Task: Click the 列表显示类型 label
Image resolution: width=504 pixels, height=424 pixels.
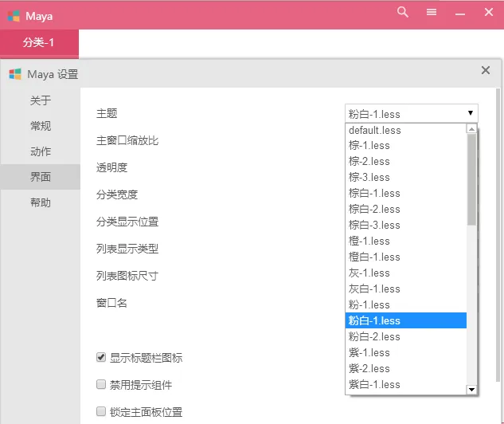Action: click(x=127, y=249)
